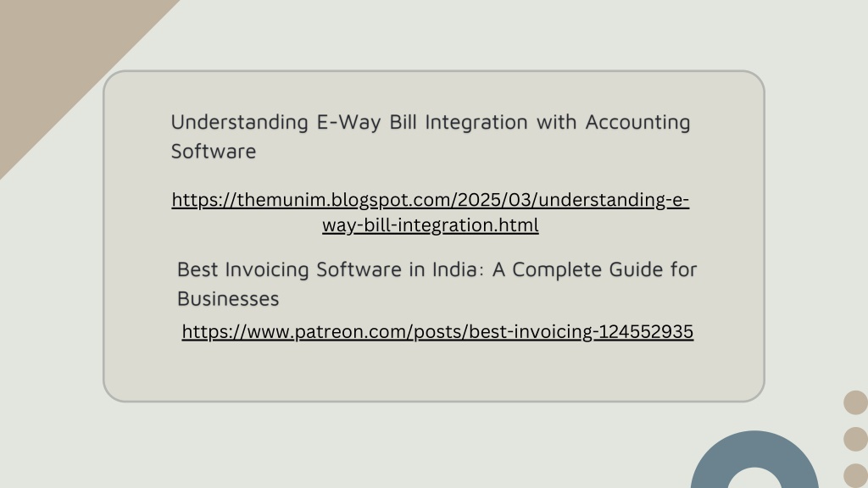This screenshot has width=868, height=488.
Task: Click the number 124552935 in the Patreon URL
Action: (646, 331)
